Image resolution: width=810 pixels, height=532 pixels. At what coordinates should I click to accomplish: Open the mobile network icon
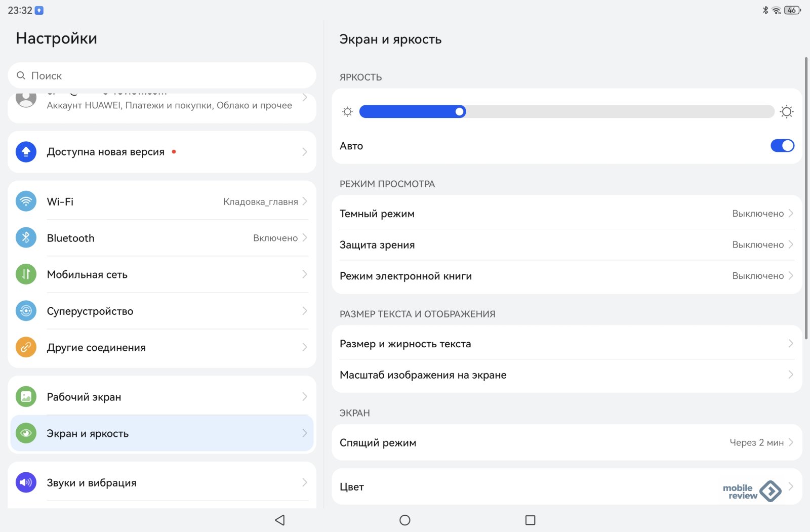pyautogui.click(x=26, y=274)
